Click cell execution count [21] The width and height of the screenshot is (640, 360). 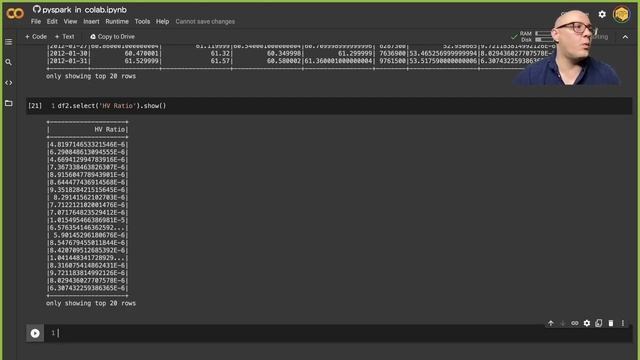click(x=35, y=106)
